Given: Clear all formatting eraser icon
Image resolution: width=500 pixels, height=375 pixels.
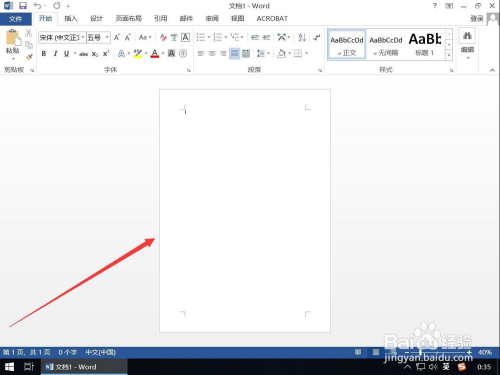Looking at the screenshot, I should [163, 37].
